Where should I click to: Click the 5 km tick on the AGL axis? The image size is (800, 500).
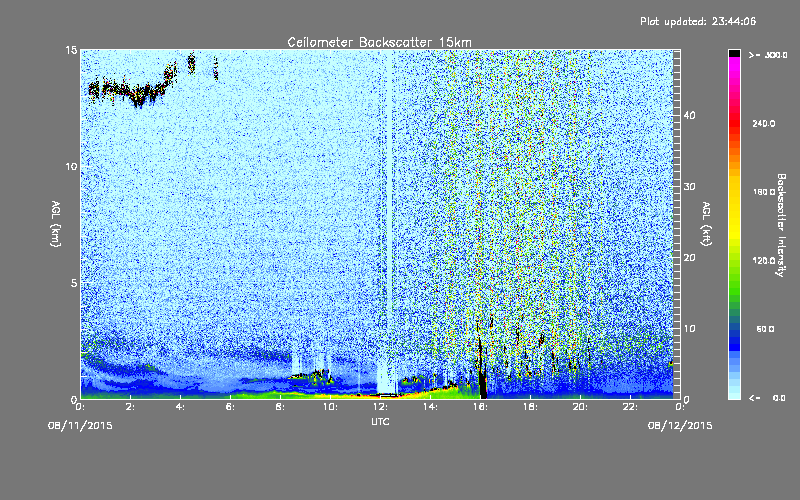(x=73, y=283)
